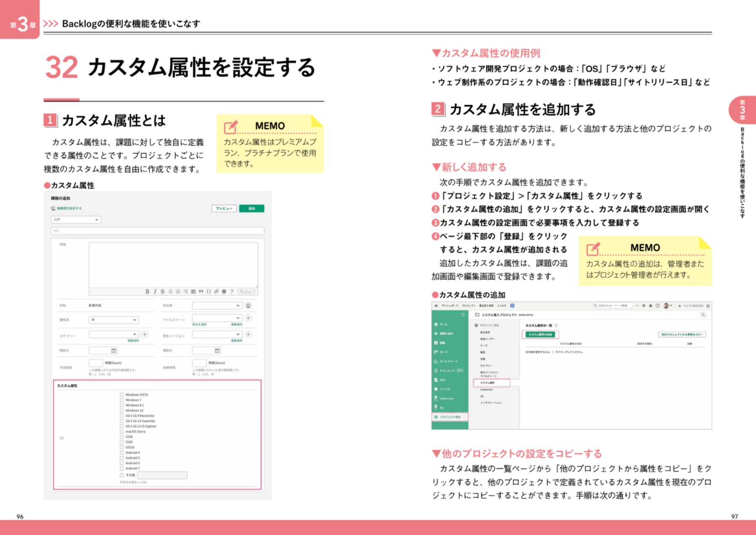Screen dimensions: 756x535
Task: Insert a quote block in the editor
Action: point(201,291)
